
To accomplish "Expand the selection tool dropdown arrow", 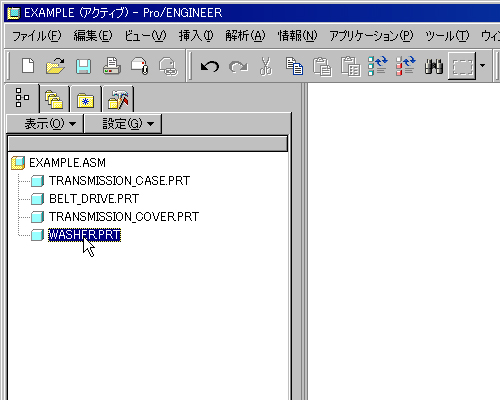I will (482, 66).
